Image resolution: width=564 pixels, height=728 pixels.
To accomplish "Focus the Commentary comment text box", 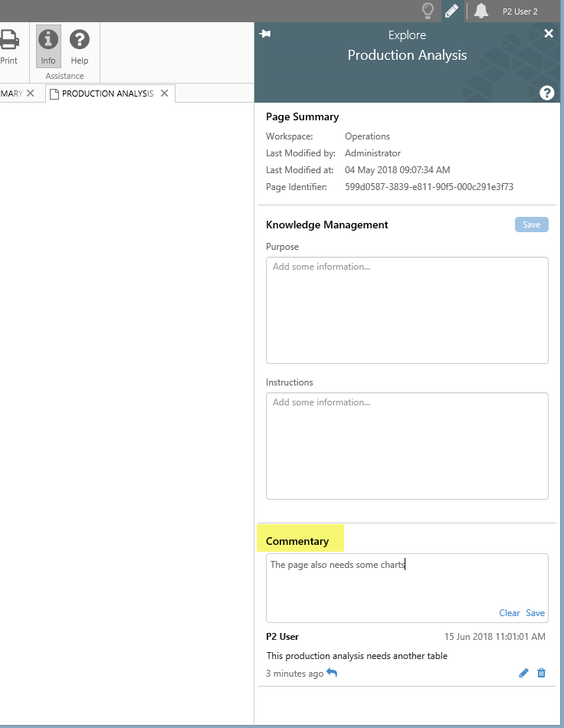I will [407, 582].
